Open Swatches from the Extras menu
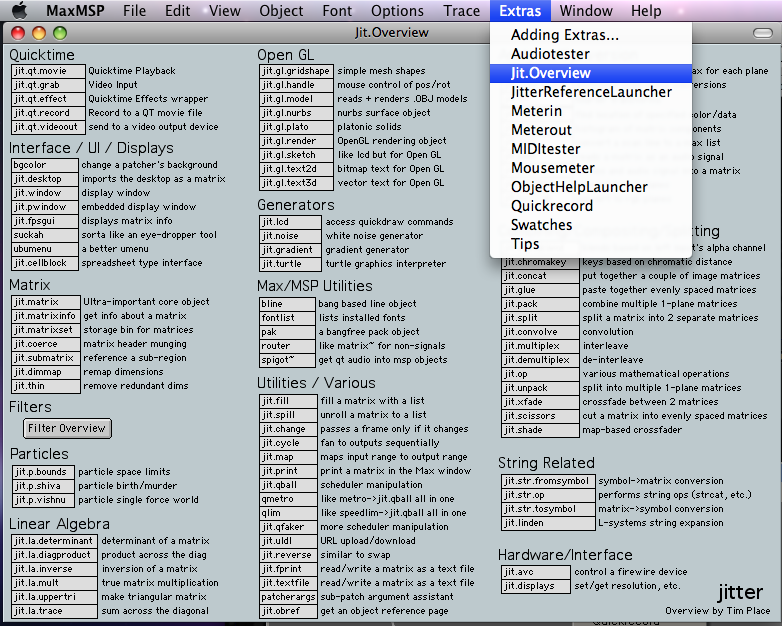This screenshot has width=782, height=626. pyautogui.click(x=591, y=224)
